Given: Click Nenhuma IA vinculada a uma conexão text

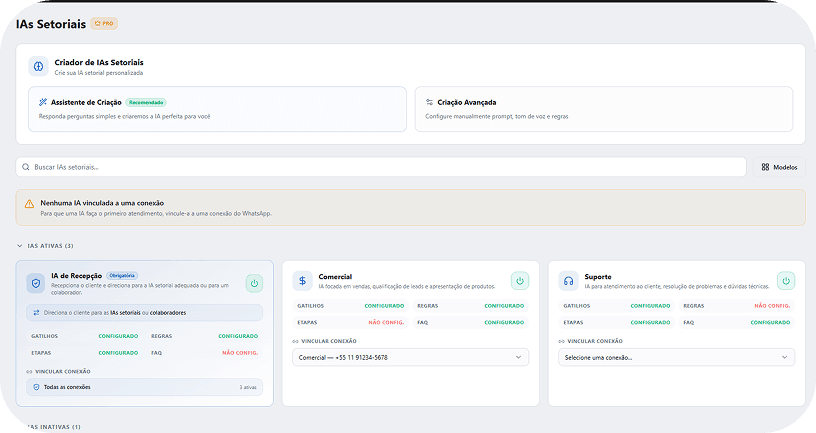Looking at the screenshot, I should tap(102, 203).
